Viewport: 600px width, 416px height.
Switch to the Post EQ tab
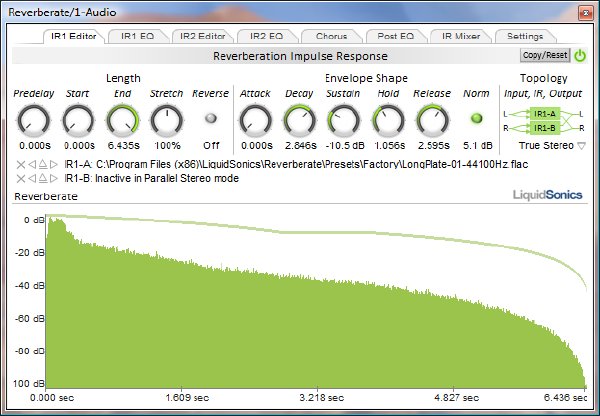pos(396,36)
